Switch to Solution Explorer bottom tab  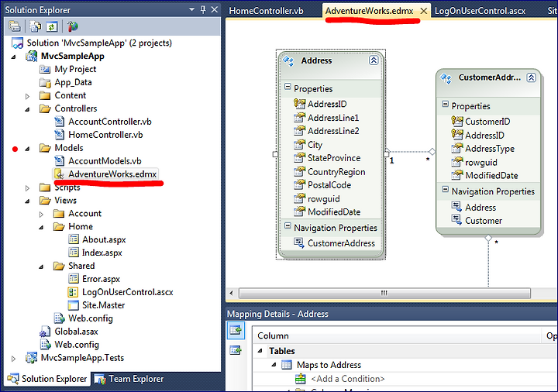[x=47, y=379]
